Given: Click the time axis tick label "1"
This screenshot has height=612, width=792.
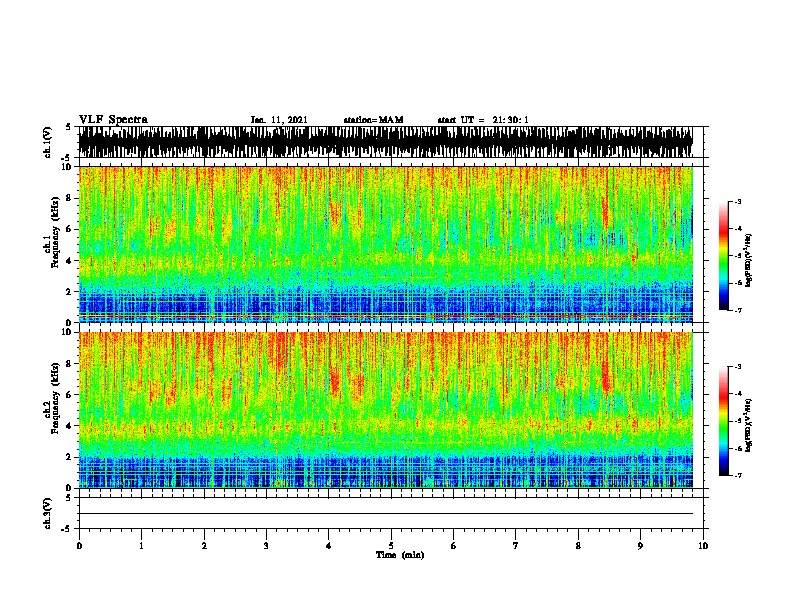Looking at the screenshot, I should click(x=141, y=546).
